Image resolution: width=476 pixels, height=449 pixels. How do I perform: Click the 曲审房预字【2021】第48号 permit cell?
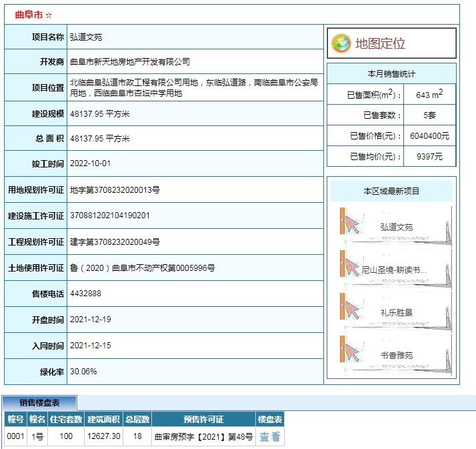coord(204,436)
